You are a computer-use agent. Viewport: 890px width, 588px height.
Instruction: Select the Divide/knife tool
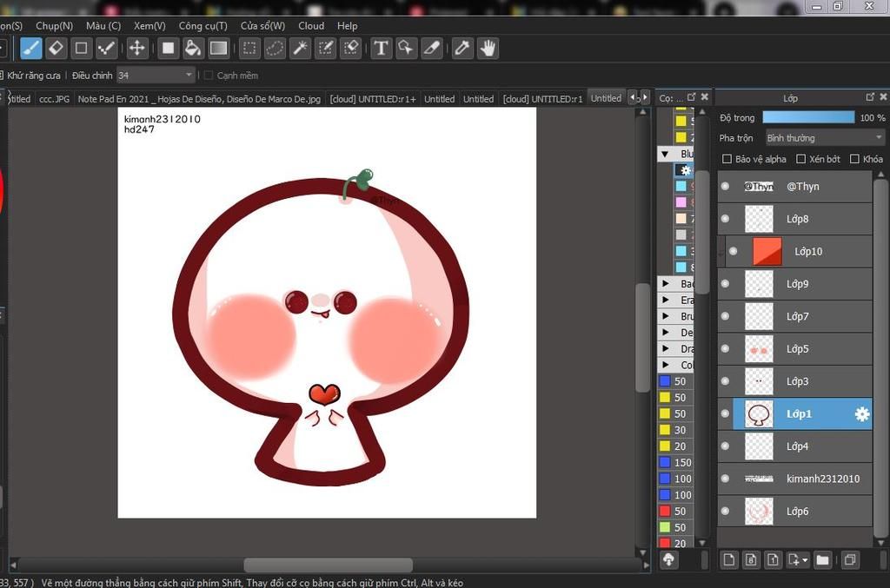tap(432, 49)
